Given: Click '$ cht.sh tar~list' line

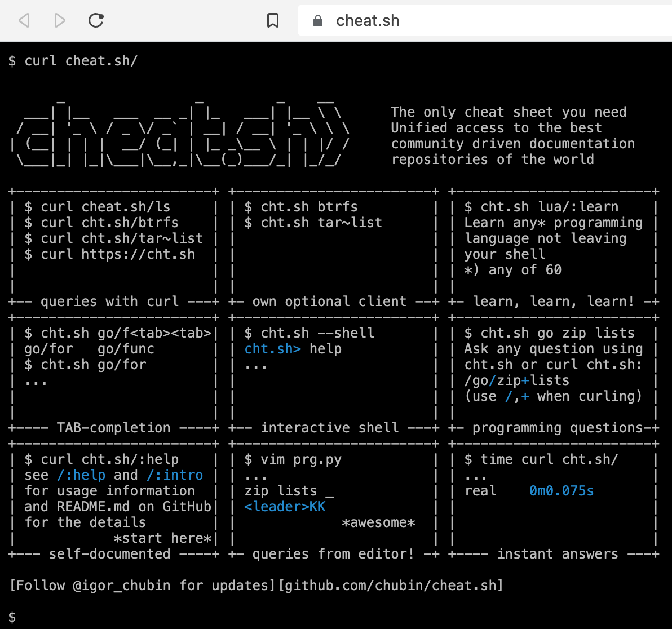Looking at the screenshot, I should point(313,223).
